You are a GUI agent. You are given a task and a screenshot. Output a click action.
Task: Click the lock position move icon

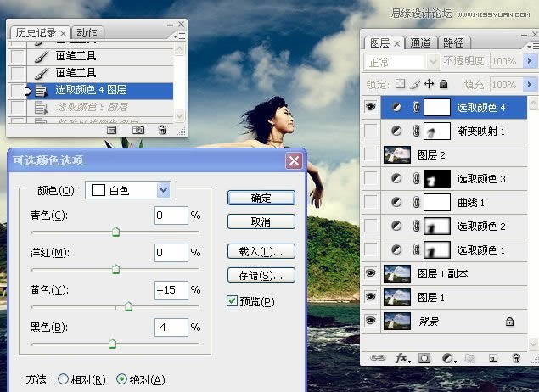coord(430,85)
